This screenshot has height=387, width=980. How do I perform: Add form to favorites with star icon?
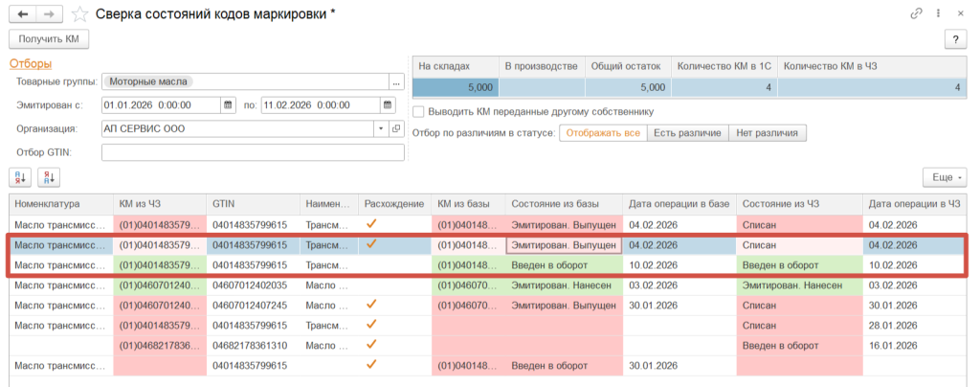[80, 14]
